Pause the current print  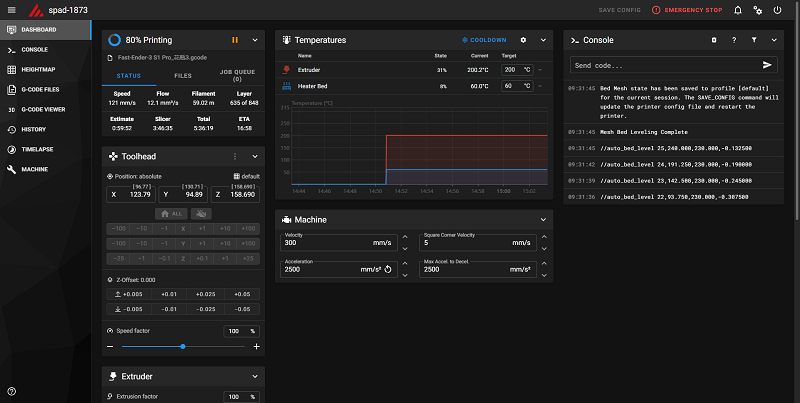click(x=235, y=40)
